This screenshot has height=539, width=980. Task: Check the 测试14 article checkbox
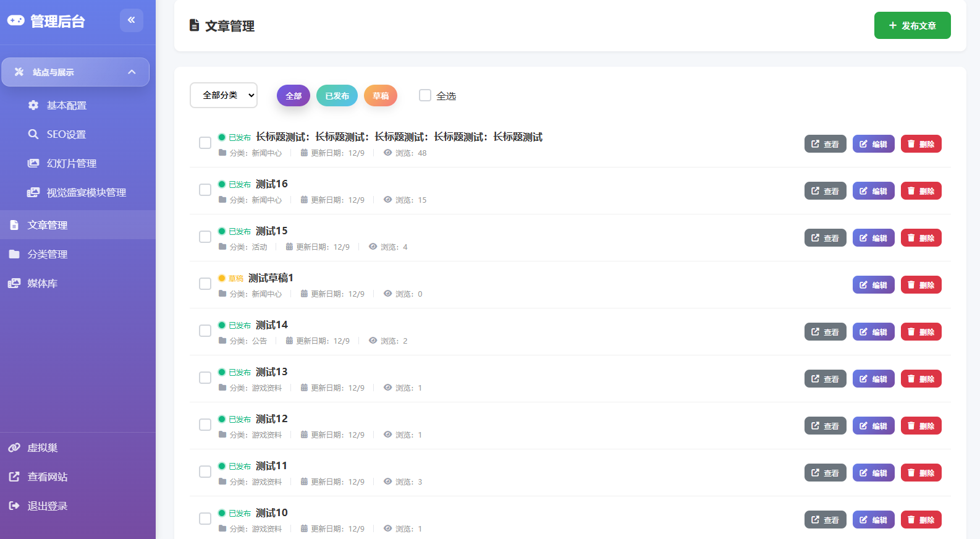[205, 331]
